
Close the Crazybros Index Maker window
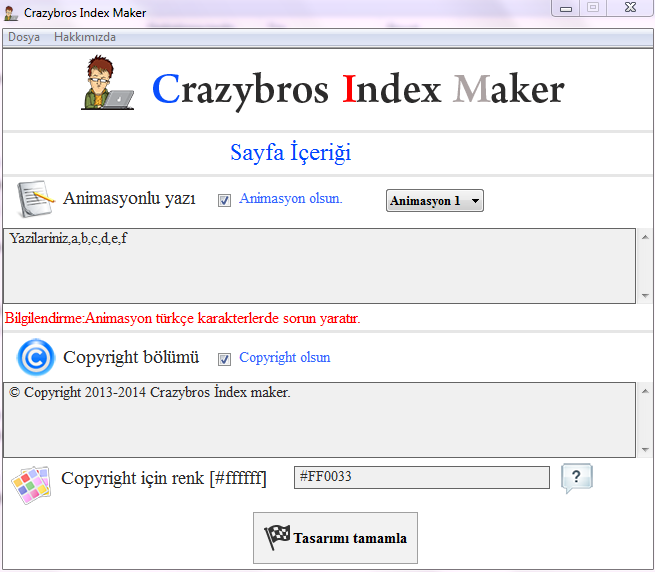[630, 8]
